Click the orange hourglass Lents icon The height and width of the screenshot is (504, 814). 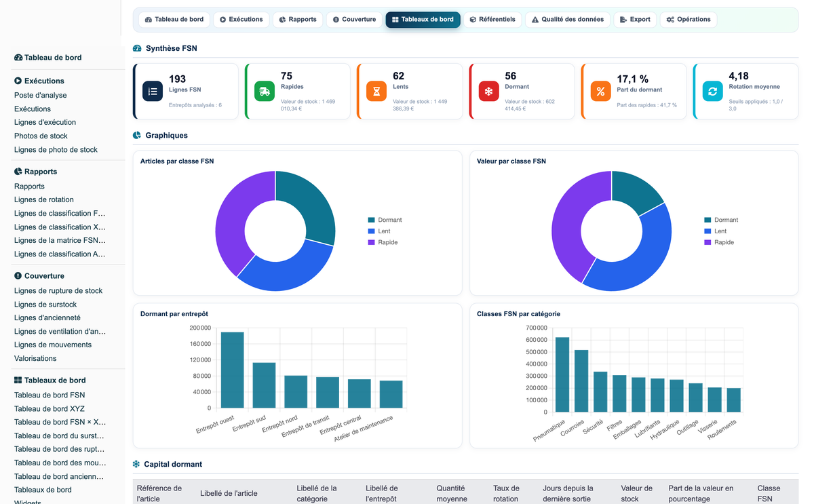376,92
